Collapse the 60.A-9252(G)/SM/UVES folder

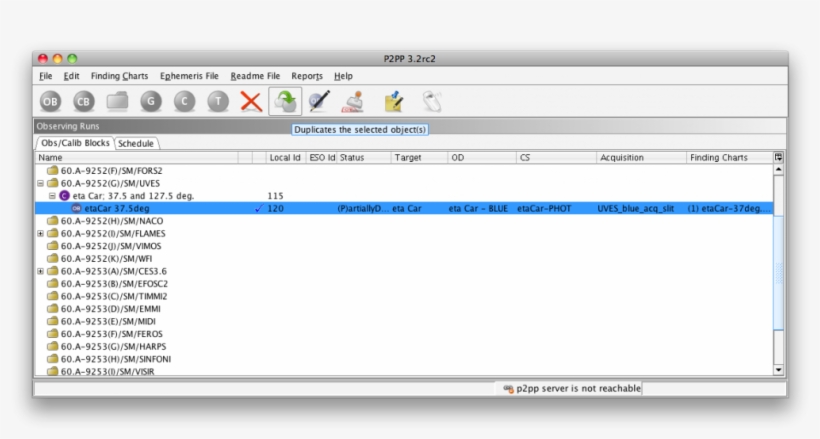(41, 184)
